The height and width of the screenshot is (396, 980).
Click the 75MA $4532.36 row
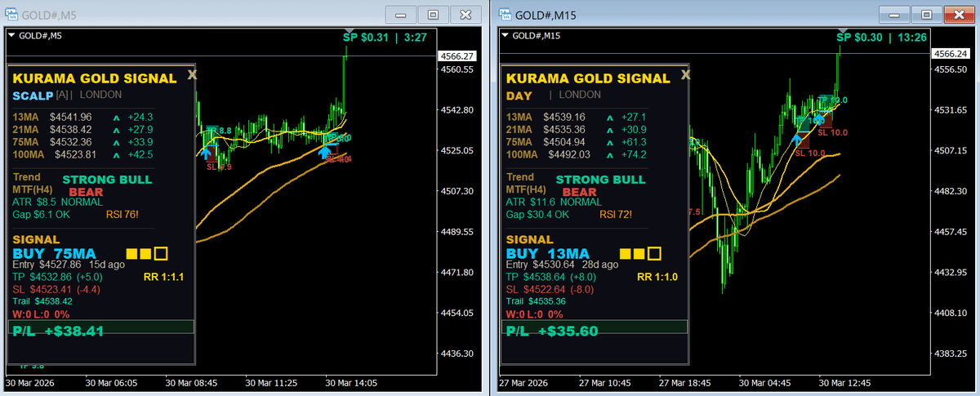[x=82, y=141]
